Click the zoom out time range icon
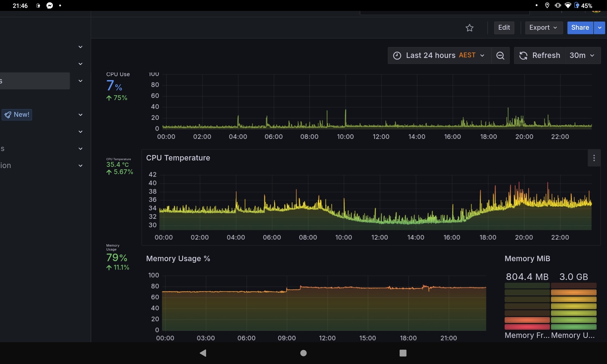Image resolution: width=607 pixels, height=364 pixels. tap(500, 56)
